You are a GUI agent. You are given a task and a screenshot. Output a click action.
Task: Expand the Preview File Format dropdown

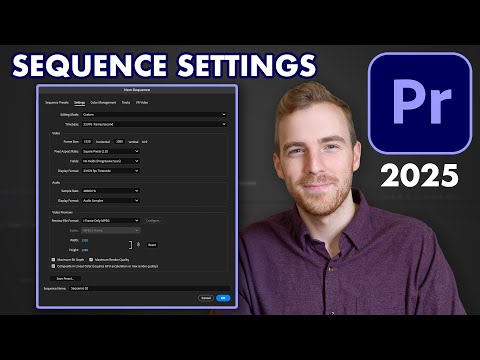pyautogui.click(x=111, y=221)
